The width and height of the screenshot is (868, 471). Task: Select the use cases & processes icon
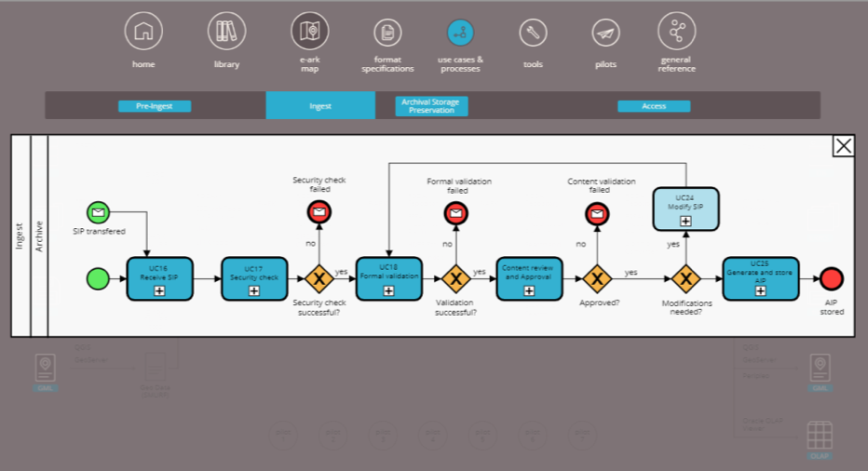[460, 33]
